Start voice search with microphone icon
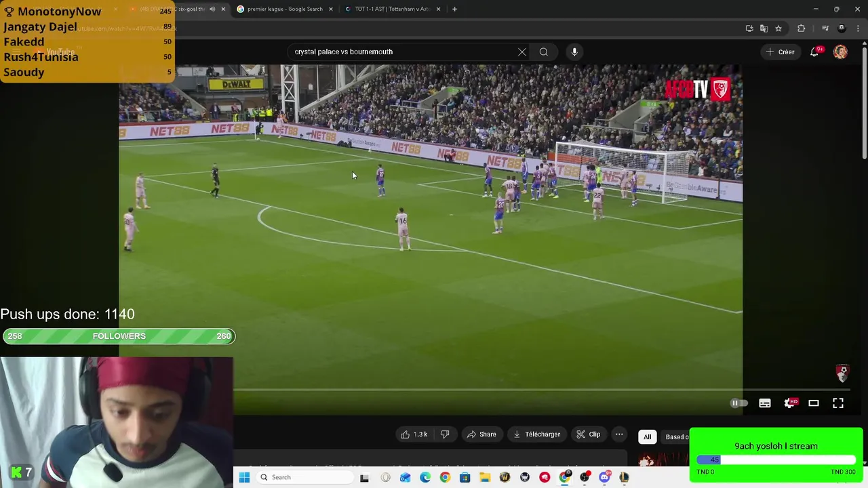Viewport: 868px width, 488px height. (574, 52)
